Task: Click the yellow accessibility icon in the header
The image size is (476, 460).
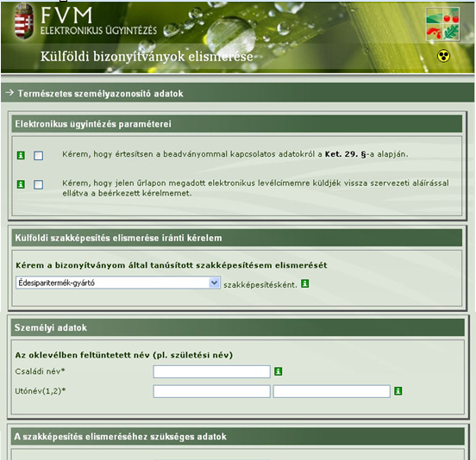Action: (x=443, y=56)
